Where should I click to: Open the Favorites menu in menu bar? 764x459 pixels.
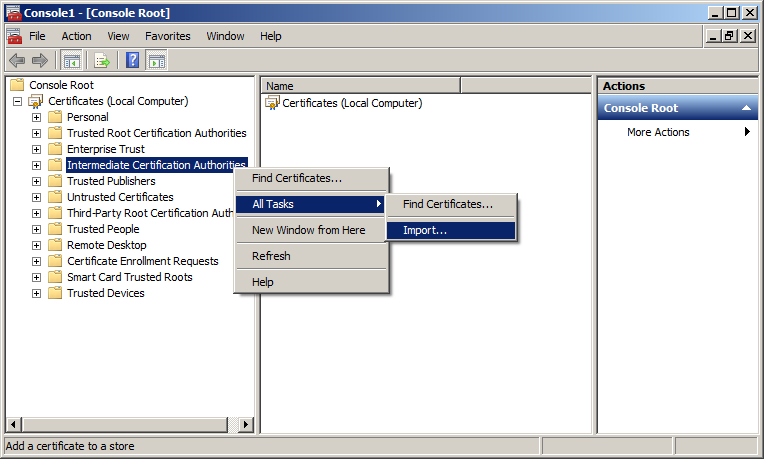[167, 36]
